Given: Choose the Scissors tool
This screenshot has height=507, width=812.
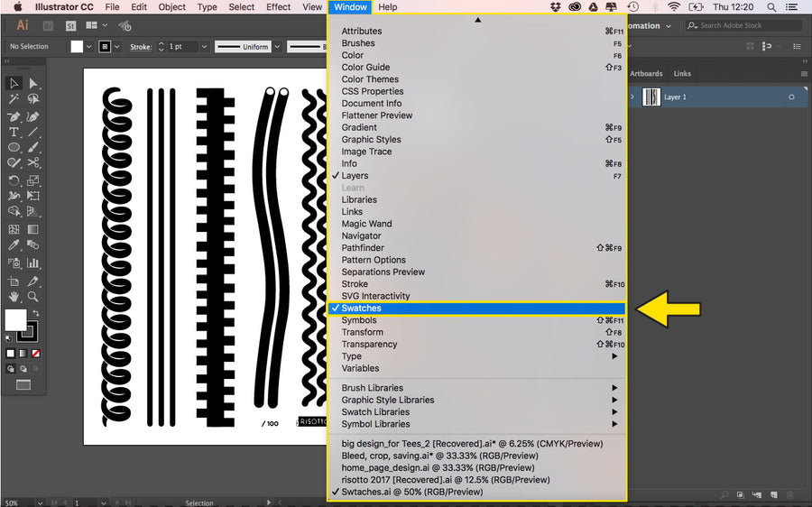Looking at the screenshot, I should pos(33,163).
